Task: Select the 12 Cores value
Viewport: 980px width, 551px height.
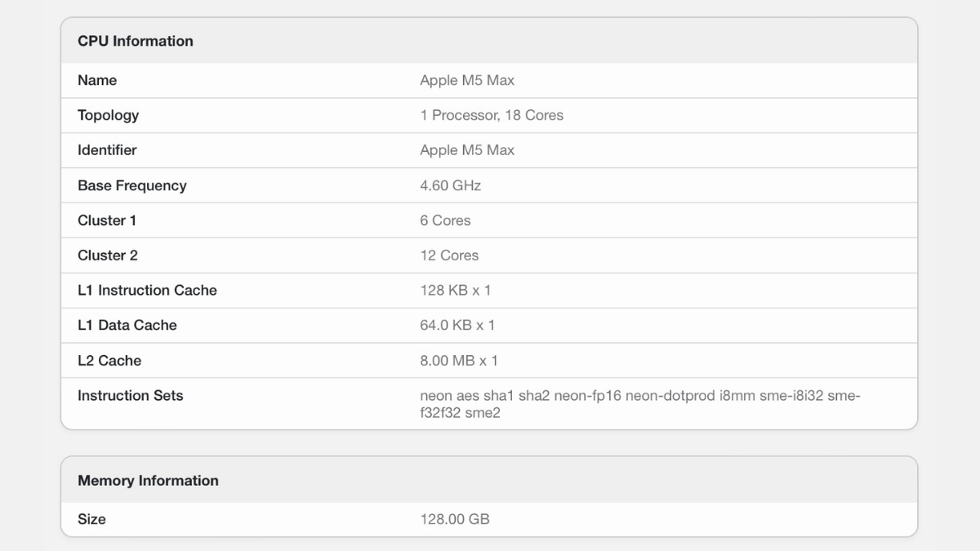Action: pos(451,255)
